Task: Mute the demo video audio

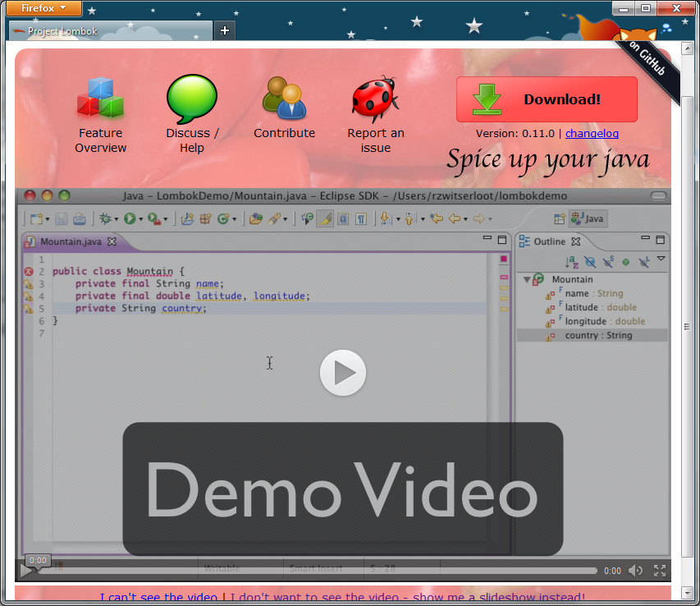Action: pos(636,571)
